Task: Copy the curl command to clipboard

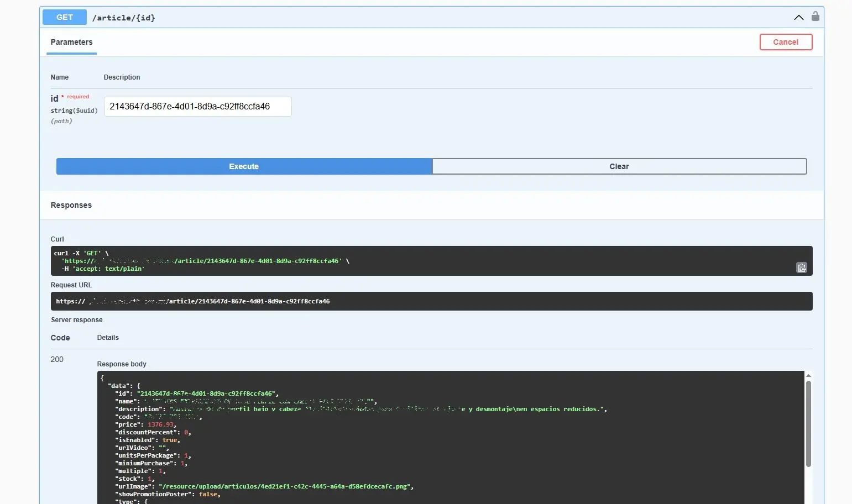Action: 801,268
